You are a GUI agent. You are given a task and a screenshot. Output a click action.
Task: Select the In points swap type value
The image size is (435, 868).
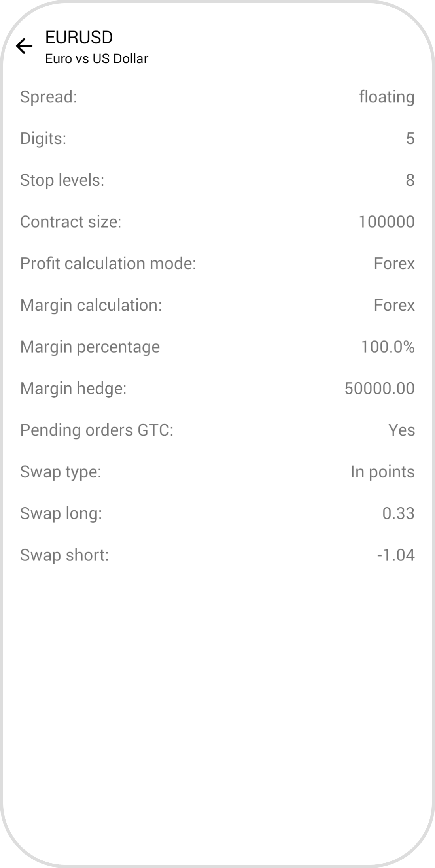click(382, 472)
